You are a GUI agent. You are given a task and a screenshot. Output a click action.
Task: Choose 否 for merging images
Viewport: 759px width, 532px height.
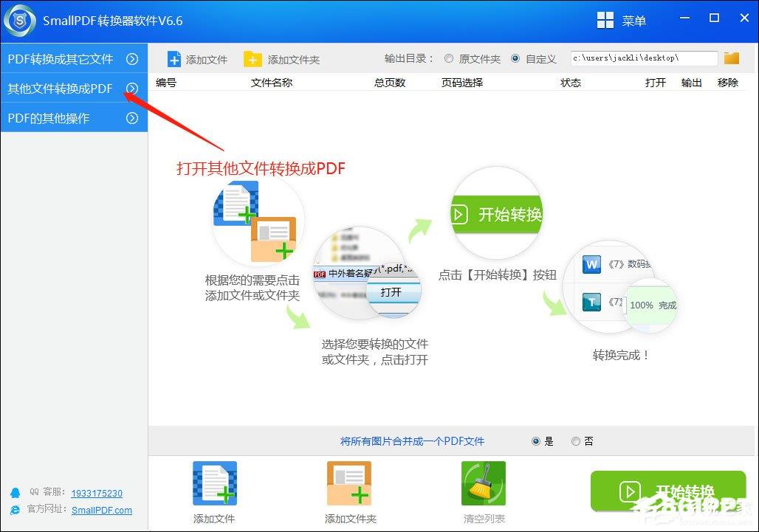(576, 441)
